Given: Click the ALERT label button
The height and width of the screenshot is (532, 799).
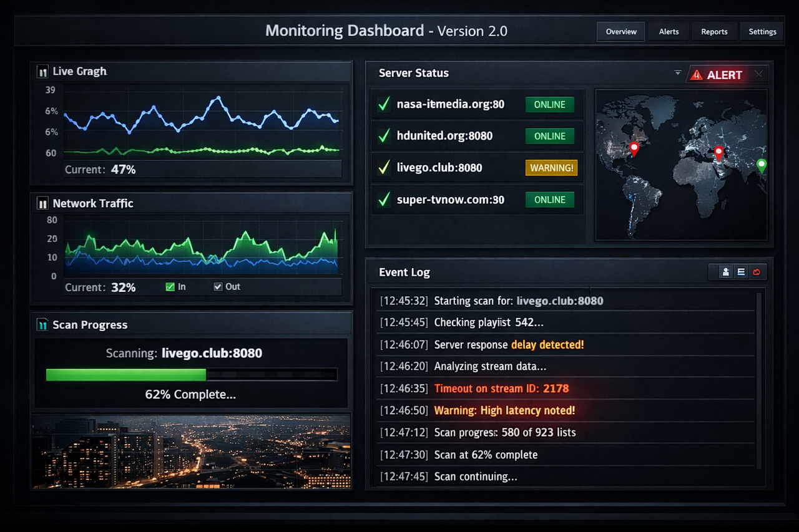Looking at the screenshot, I should [724, 75].
